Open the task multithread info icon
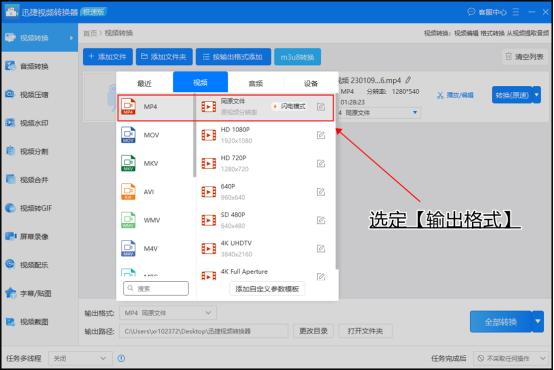The height and width of the screenshot is (370, 554). [121, 358]
